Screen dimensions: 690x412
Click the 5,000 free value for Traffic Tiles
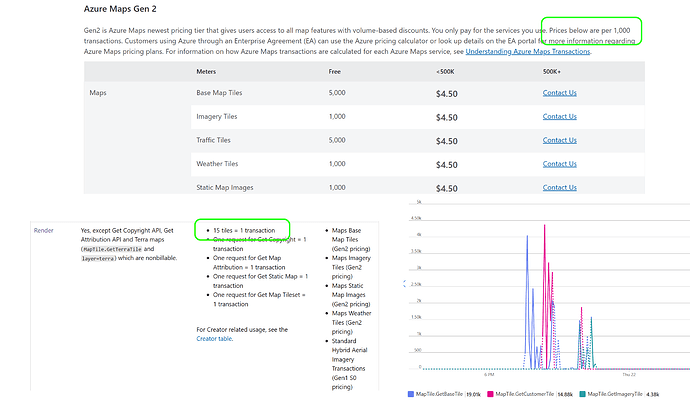(337, 140)
